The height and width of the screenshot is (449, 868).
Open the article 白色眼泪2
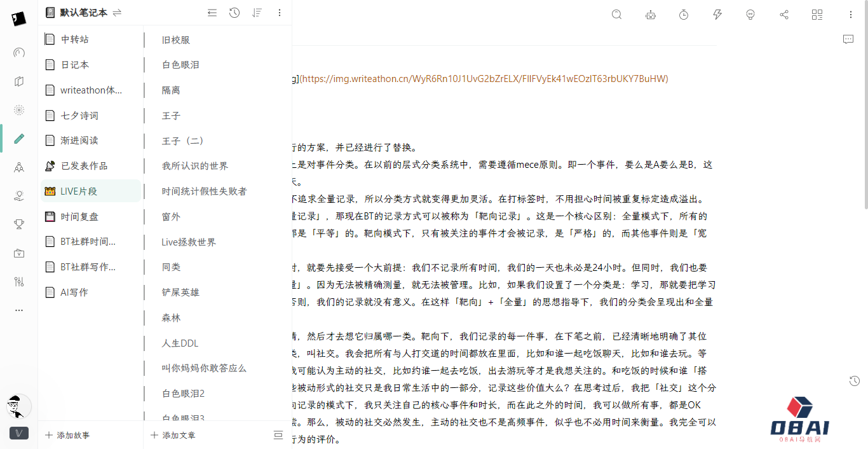(x=183, y=394)
